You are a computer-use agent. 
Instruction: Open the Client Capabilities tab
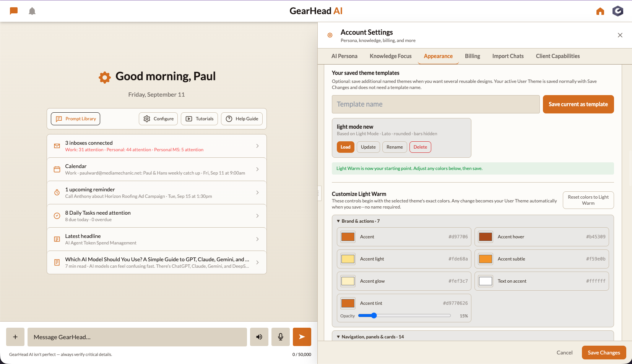(x=558, y=56)
